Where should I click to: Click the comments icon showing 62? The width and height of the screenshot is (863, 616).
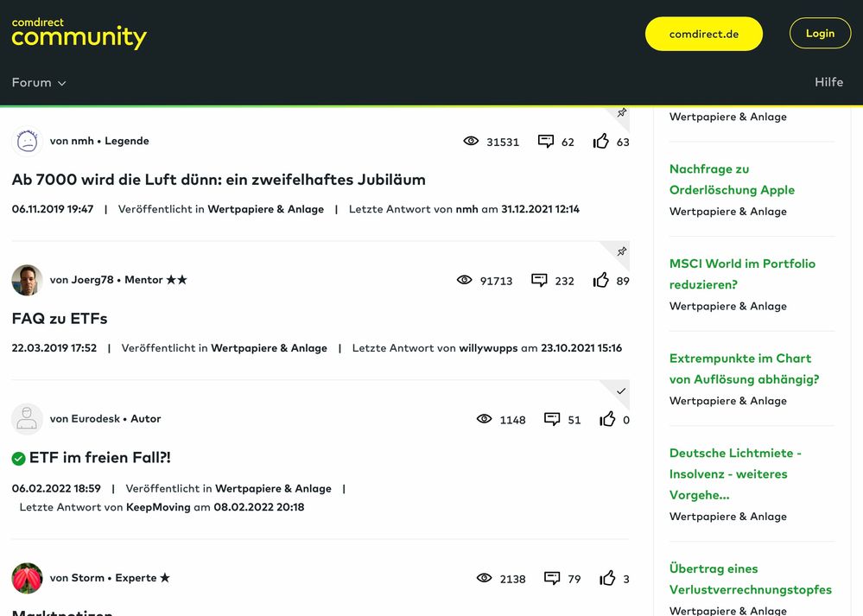point(545,141)
